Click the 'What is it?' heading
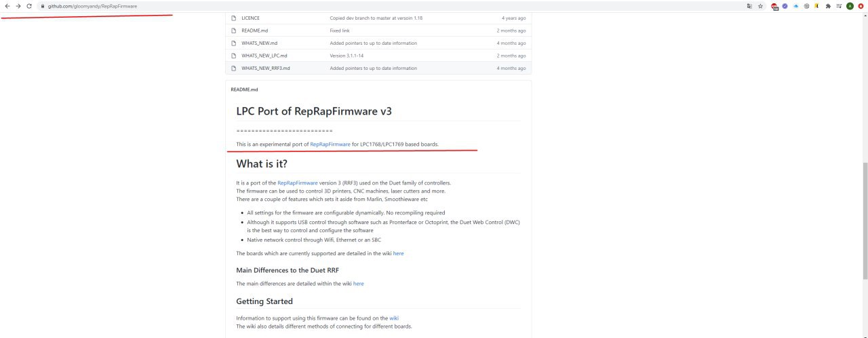Screen dimensions: 868x338 [x=262, y=164]
